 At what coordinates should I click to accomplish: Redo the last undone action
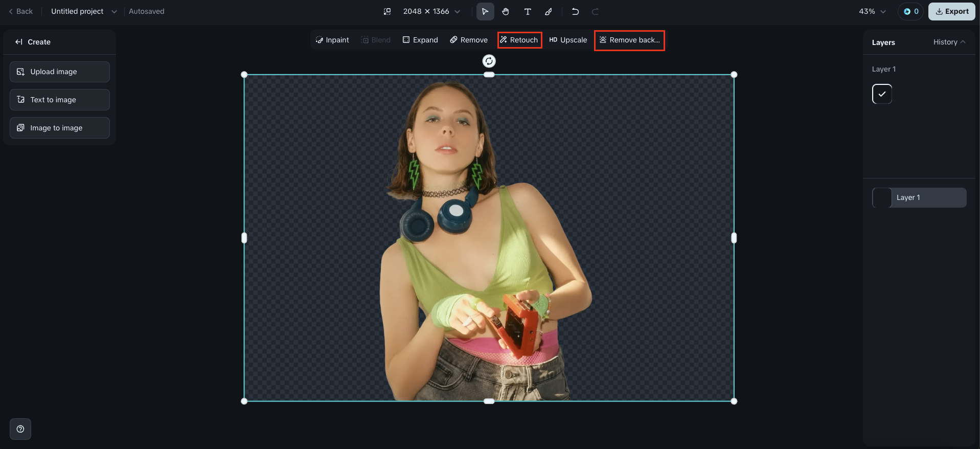click(596, 11)
